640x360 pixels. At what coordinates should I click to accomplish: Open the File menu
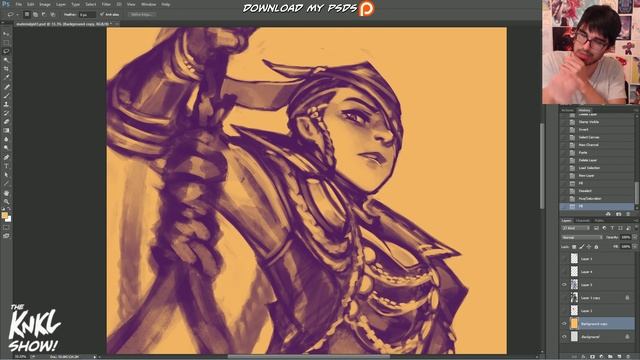(x=19, y=4)
